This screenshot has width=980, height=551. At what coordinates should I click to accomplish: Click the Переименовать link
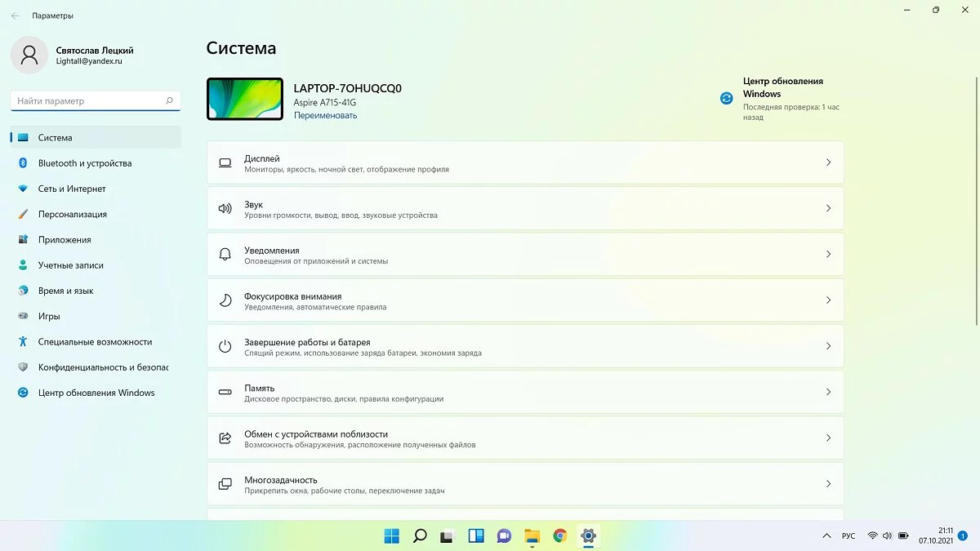pos(325,116)
